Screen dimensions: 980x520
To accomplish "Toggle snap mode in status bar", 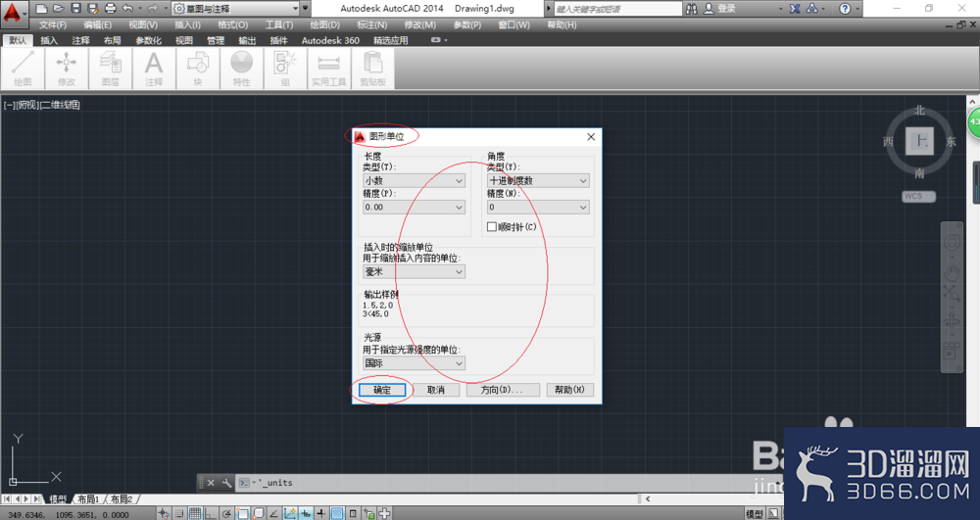I will tap(179, 514).
